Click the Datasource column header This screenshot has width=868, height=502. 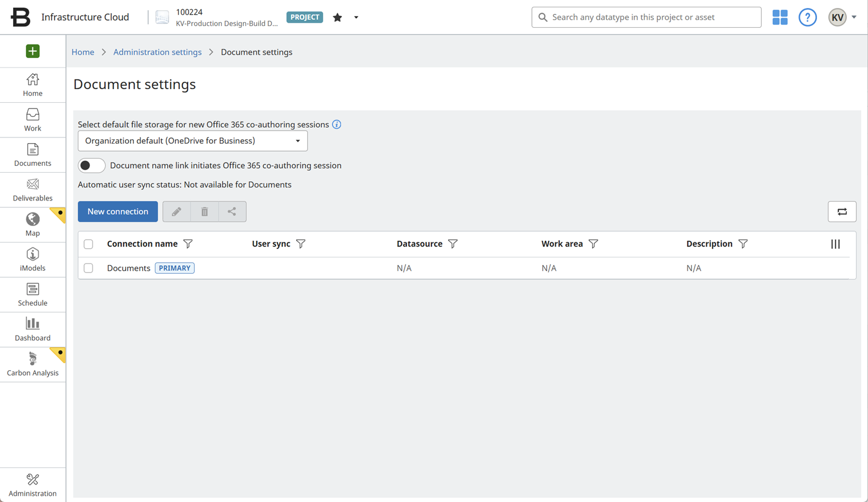click(x=420, y=244)
